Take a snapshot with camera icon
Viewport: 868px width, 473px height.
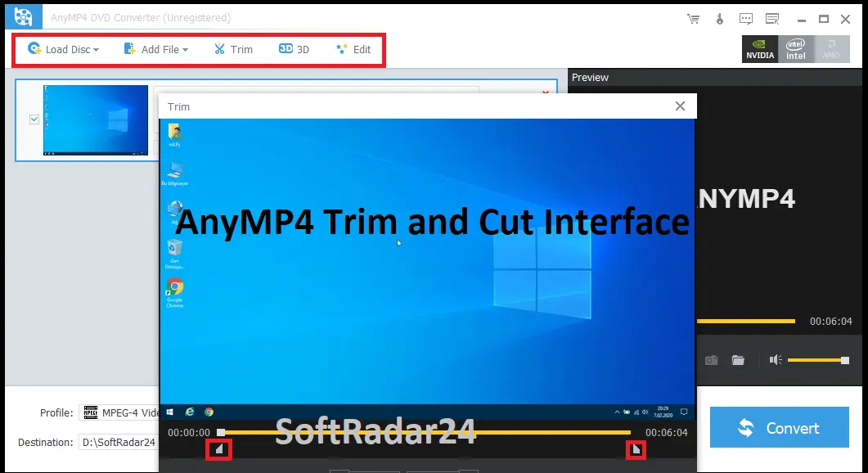(712, 360)
